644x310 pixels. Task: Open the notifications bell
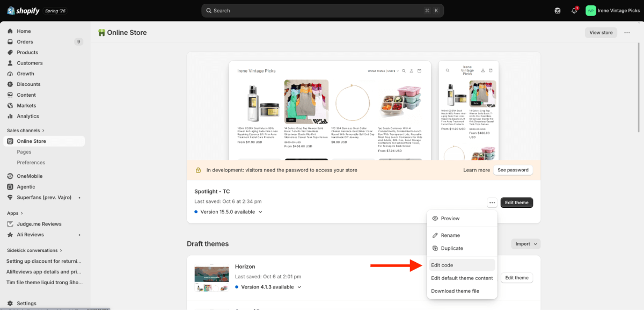click(x=574, y=10)
